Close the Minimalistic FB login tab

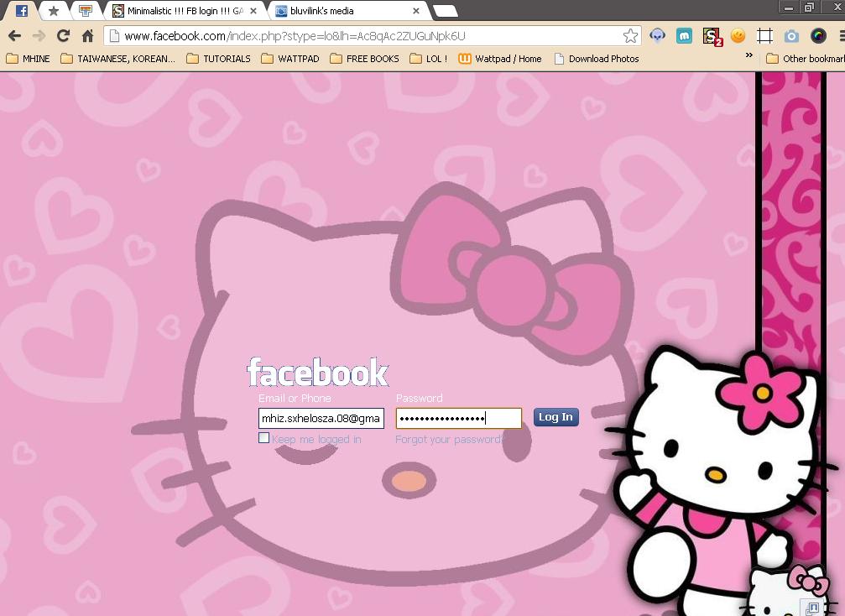pos(253,11)
